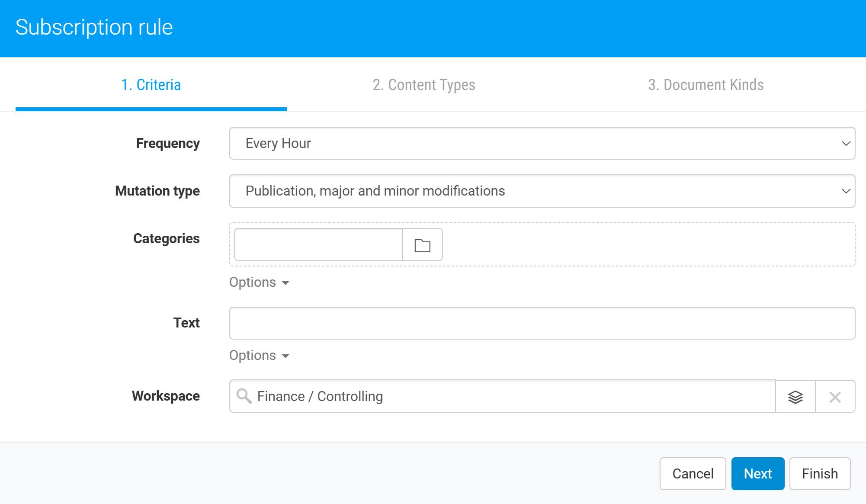Select the Criteria tab
Screen dimensions: 866x504
[x=151, y=85]
